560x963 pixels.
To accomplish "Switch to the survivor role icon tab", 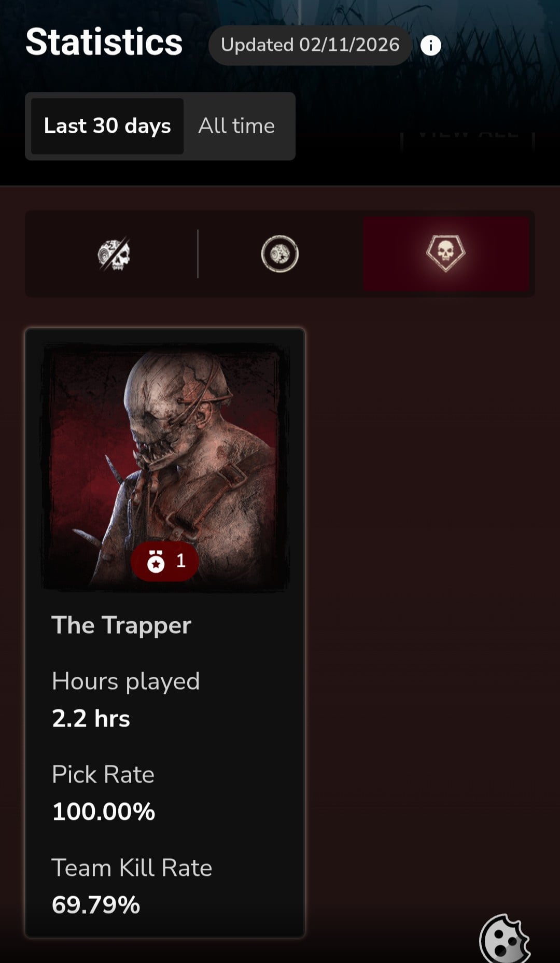I will (x=280, y=254).
